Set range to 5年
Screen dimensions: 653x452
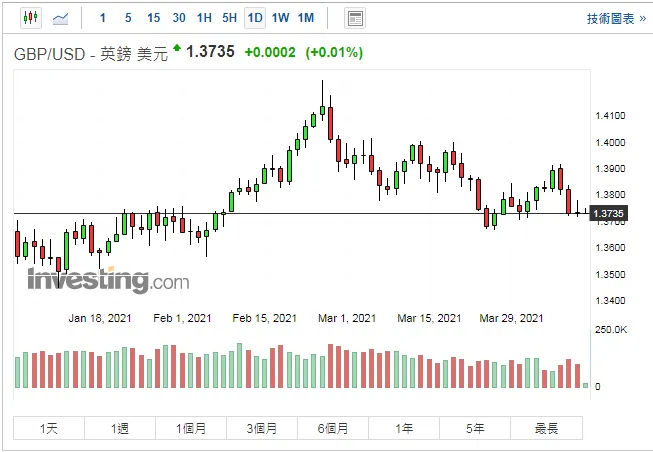[x=475, y=428]
